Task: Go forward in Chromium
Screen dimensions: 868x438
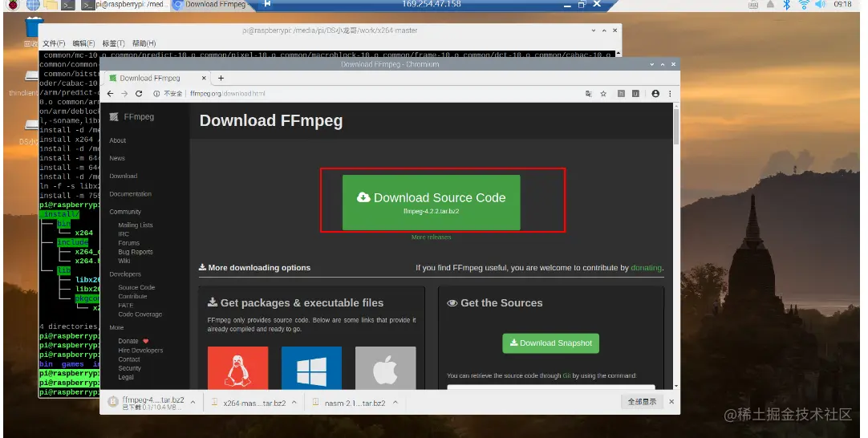Action: click(x=124, y=94)
